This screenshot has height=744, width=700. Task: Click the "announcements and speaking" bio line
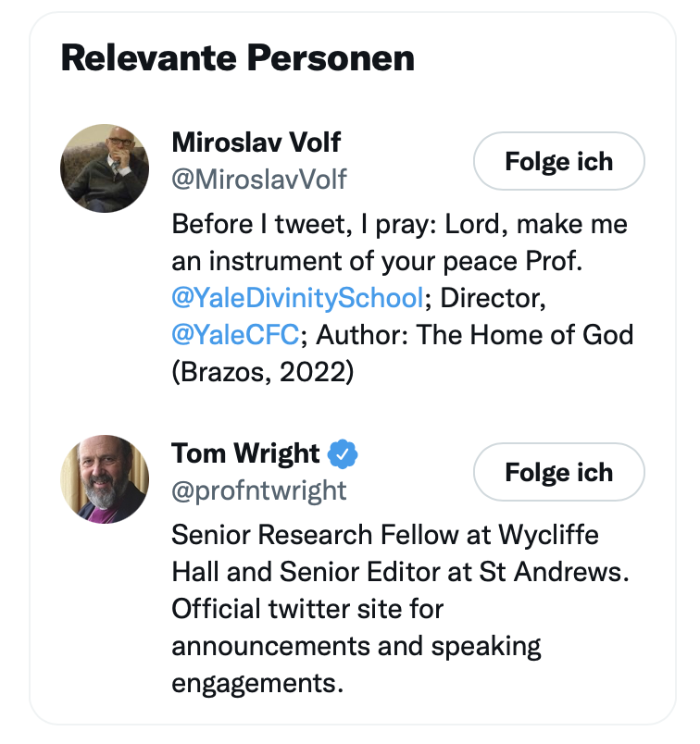coord(356,645)
